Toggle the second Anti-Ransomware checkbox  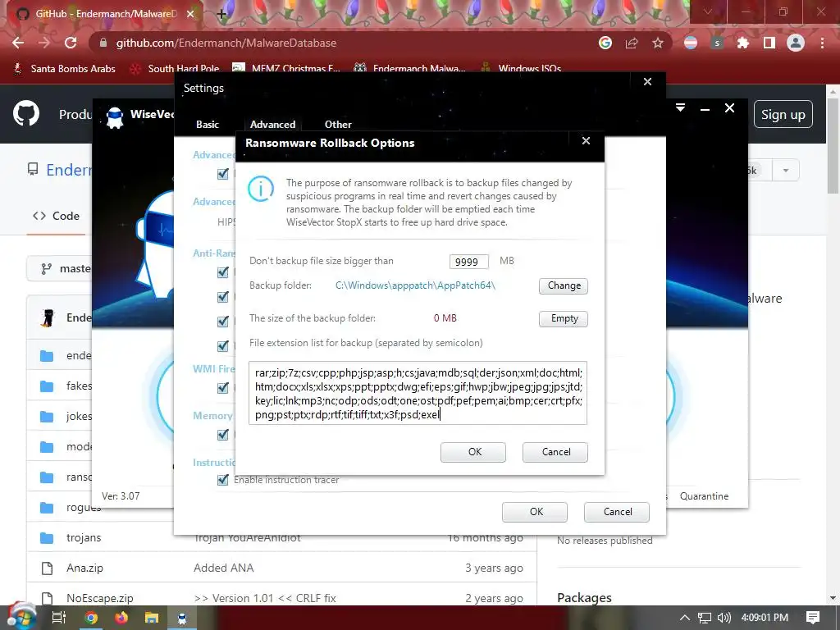pyautogui.click(x=223, y=297)
